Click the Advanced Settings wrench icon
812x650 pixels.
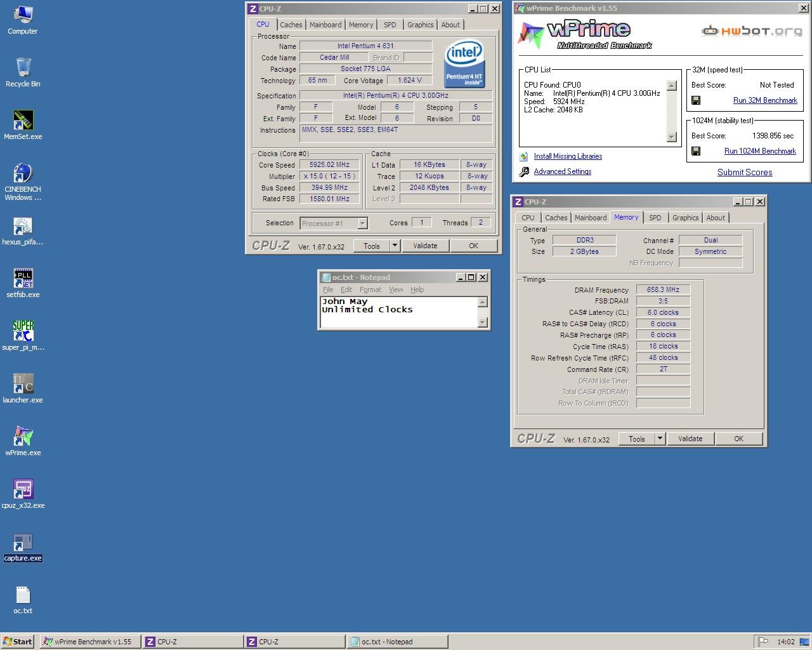524,171
